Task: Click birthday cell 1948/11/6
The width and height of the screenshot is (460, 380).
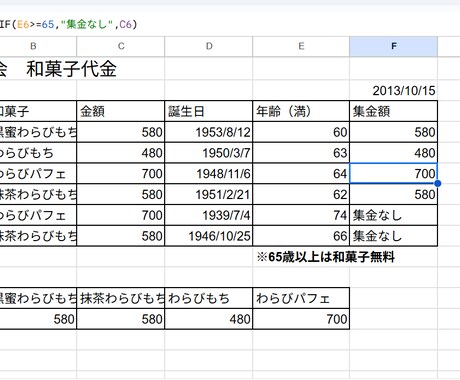Action: [209, 174]
